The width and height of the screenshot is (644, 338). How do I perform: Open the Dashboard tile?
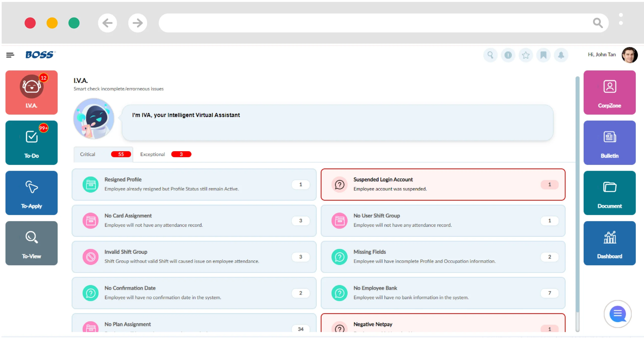click(610, 243)
